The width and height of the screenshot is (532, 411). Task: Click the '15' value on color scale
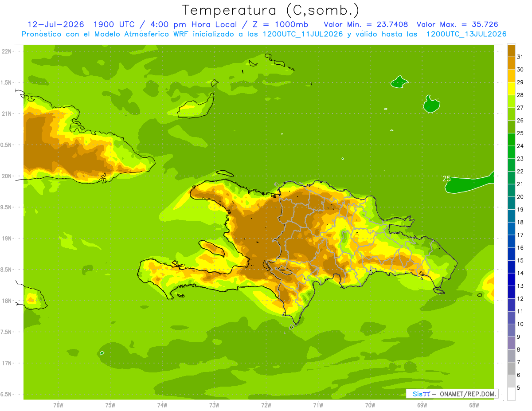point(520,261)
